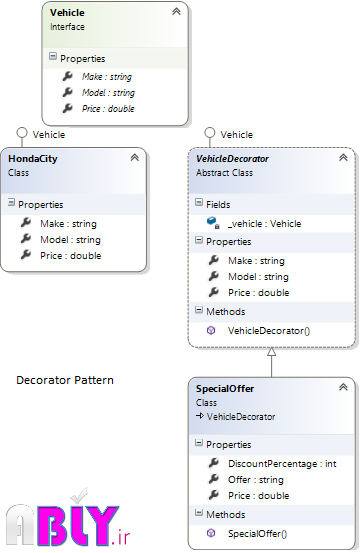This screenshot has width=361, height=553.
Task: Click wrench icon beside DiscountPercentage property
Action: 214,463
